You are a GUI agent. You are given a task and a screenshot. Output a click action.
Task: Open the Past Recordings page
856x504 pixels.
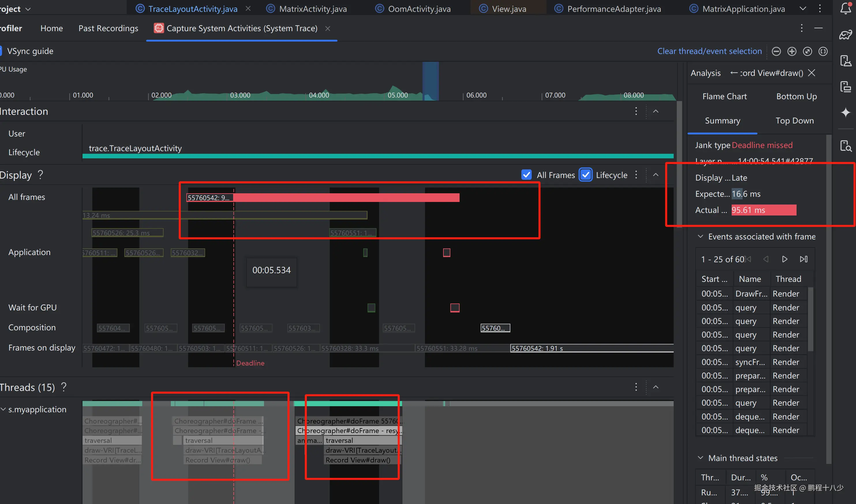pyautogui.click(x=108, y=28)
